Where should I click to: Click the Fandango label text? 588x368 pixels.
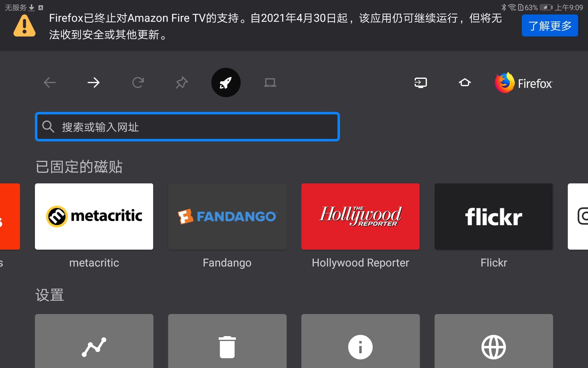pyautogui.click(x=227, y=263)
